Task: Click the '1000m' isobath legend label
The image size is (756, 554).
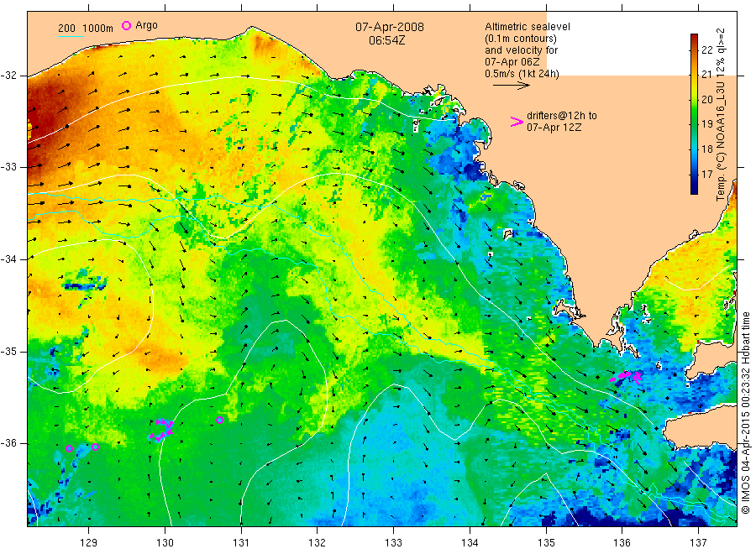Action: 98,28
